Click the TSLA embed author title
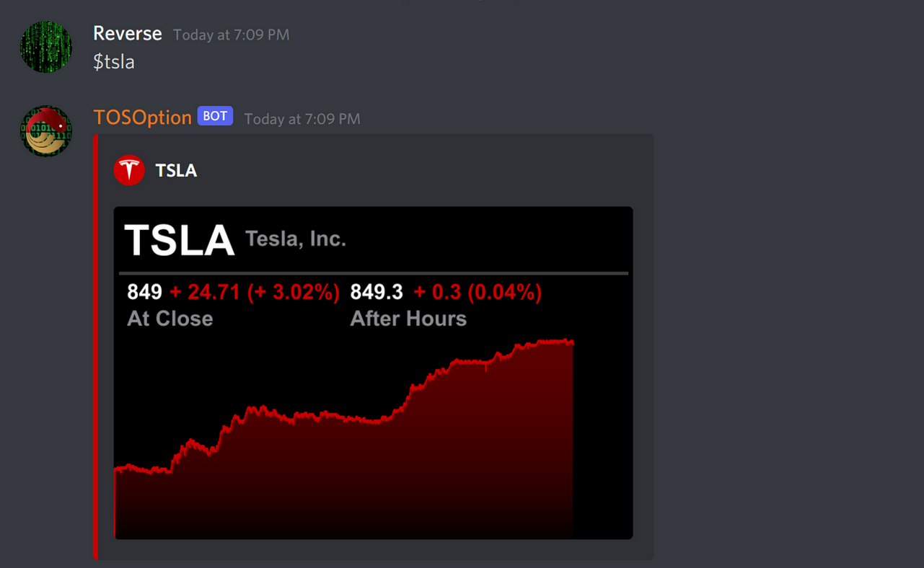 coord(176,171)
